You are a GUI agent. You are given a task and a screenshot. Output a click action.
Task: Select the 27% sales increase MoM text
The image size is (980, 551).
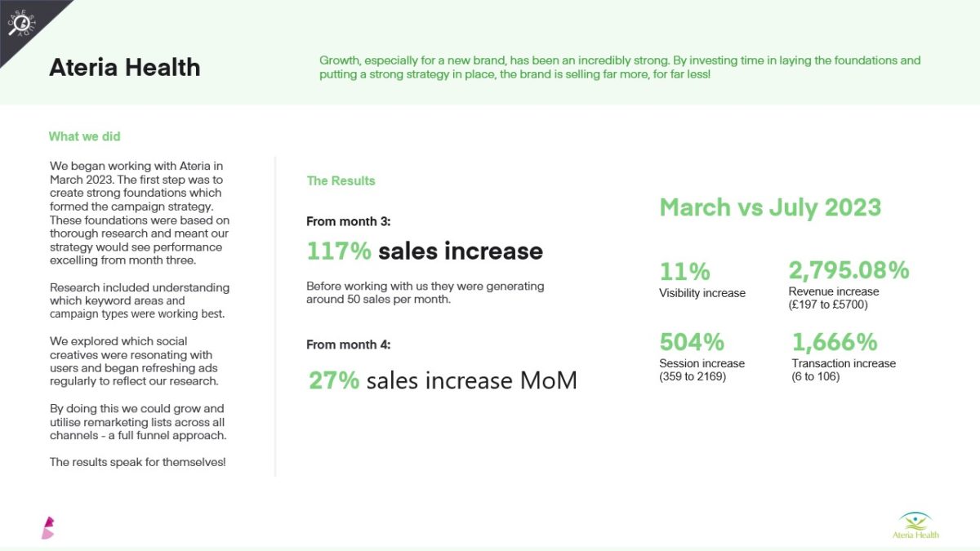click(443, 380)
